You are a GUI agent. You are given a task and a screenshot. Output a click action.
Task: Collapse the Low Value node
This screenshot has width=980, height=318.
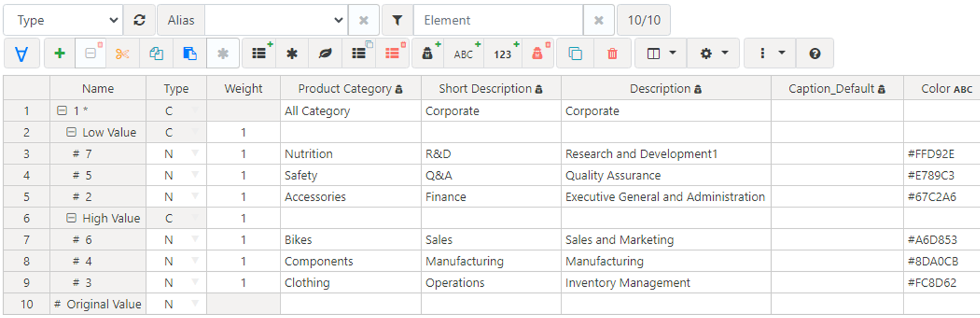tap(71, 132)
